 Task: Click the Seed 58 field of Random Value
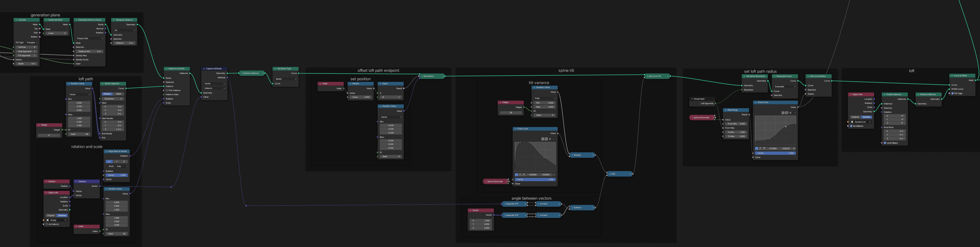[116, 234]
